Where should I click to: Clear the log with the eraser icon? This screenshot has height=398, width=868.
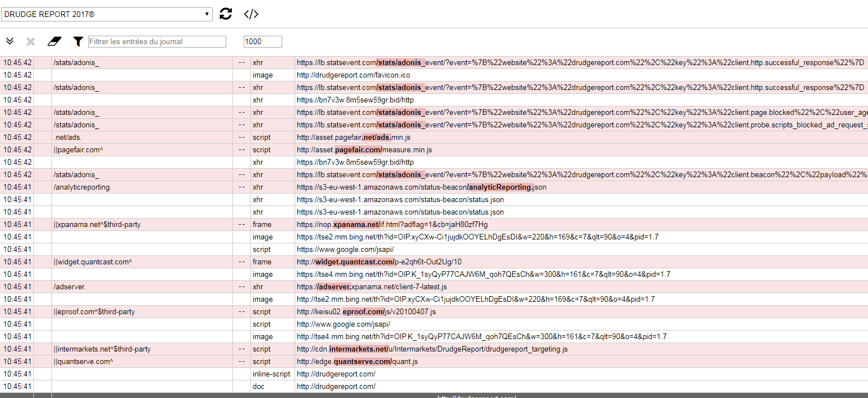click(54, 41)
